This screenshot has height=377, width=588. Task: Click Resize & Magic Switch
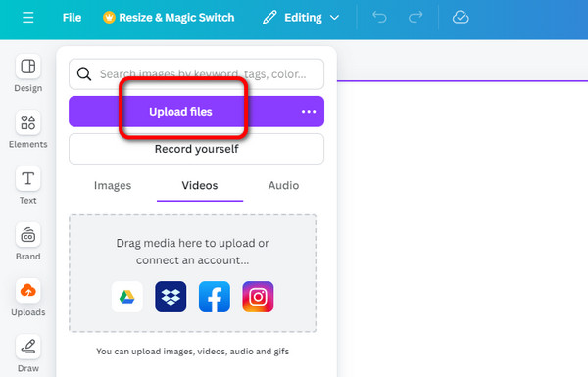tap(169, 18)
